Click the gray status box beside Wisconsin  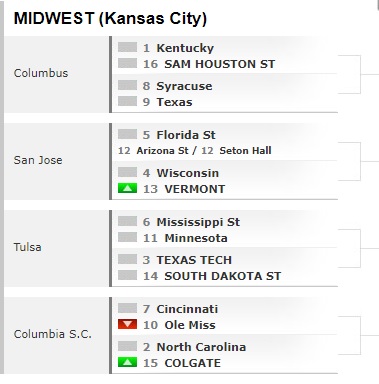[127, 172]
